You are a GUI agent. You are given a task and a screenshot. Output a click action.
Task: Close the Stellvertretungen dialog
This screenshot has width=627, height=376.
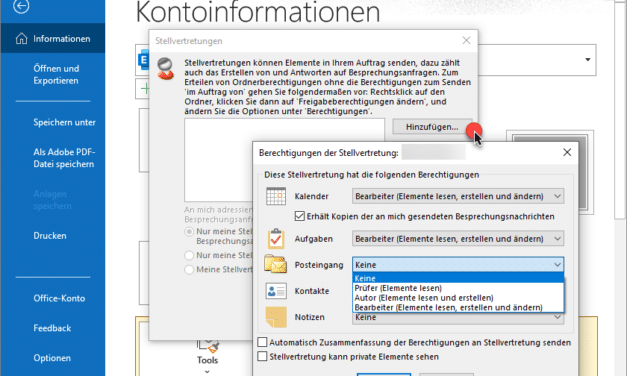coord(466,40)
